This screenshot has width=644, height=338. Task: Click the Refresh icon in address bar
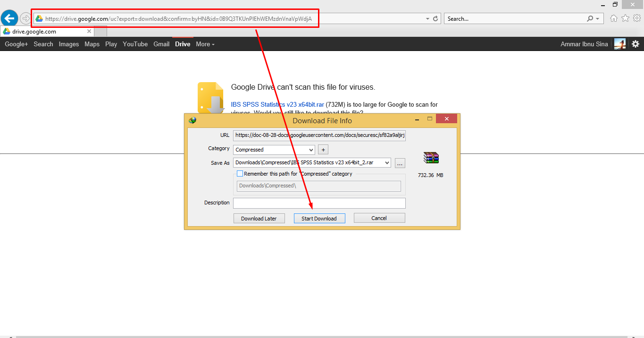coord(435,19)
